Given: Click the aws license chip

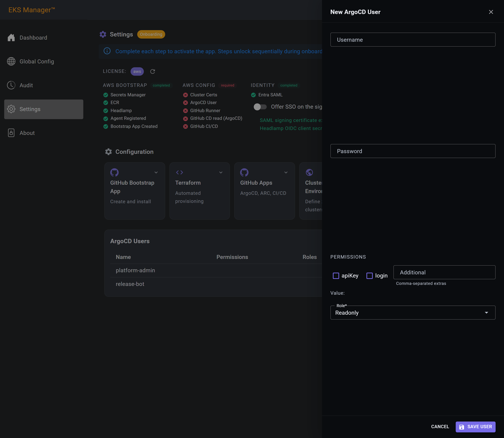Looking at the screenshot, I should point(137,71).
